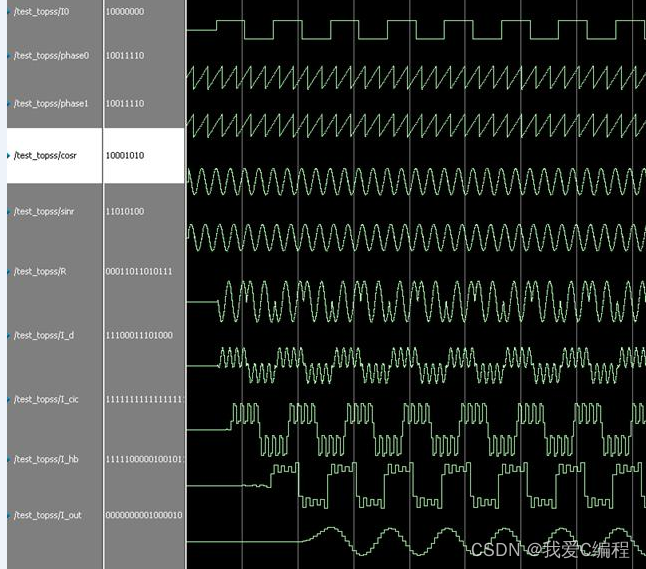Click the phase0 sawtooth waveform
This screenshot has width=646, height=569.
coord(416,77)
